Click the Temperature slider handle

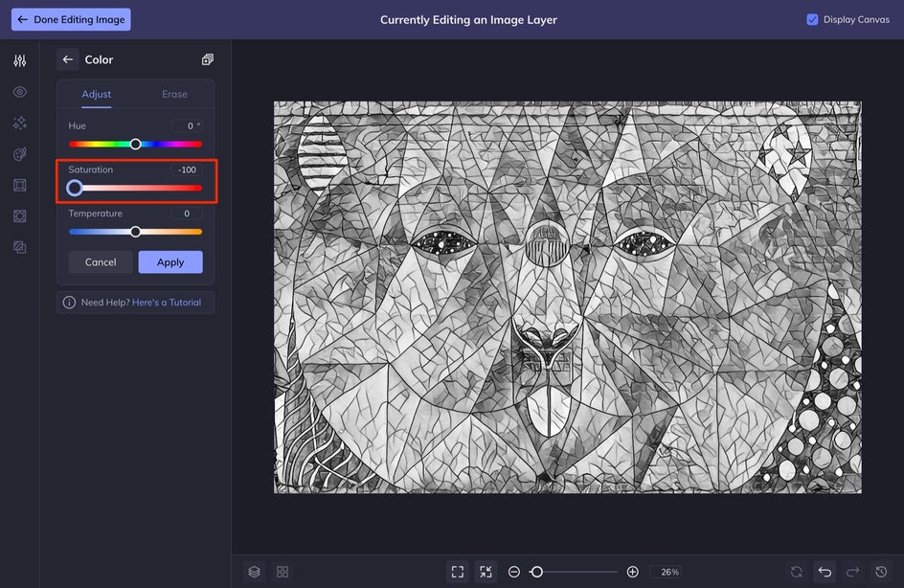pos(135,232)
